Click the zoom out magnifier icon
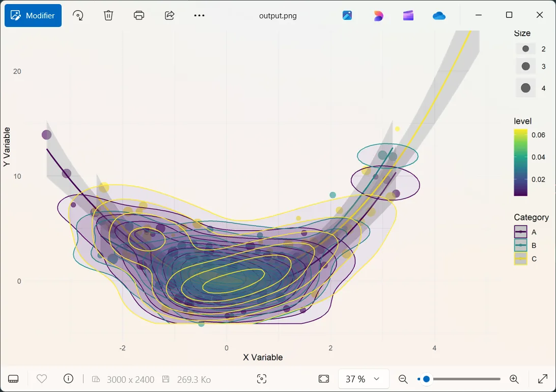This screenshot has width=556, height=392. (403, 379)
